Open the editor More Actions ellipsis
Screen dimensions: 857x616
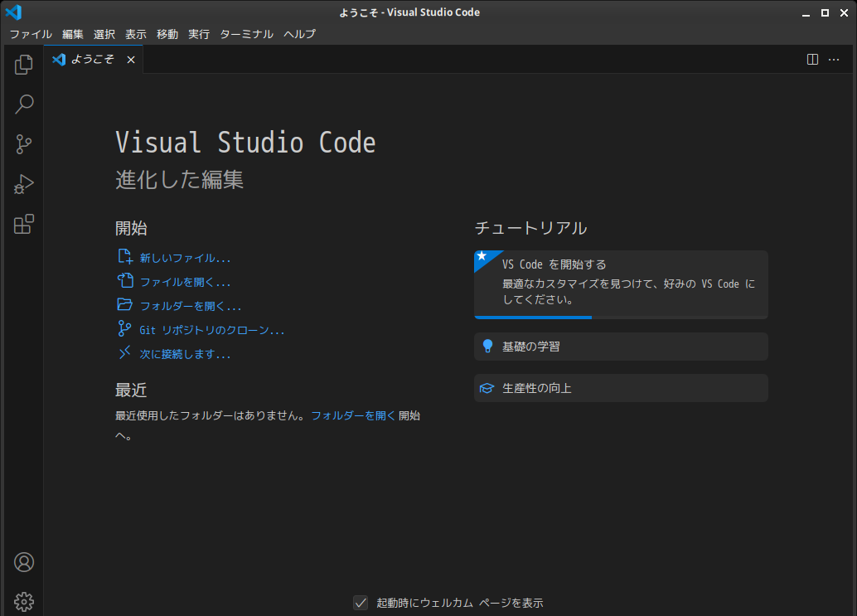834,59
